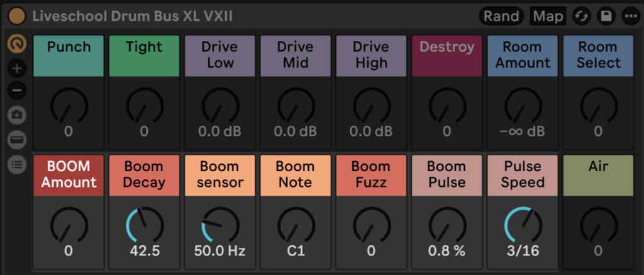644x275 pixels.
Task: Click the Boom Decay knob
Action: [x=145, y=225]
